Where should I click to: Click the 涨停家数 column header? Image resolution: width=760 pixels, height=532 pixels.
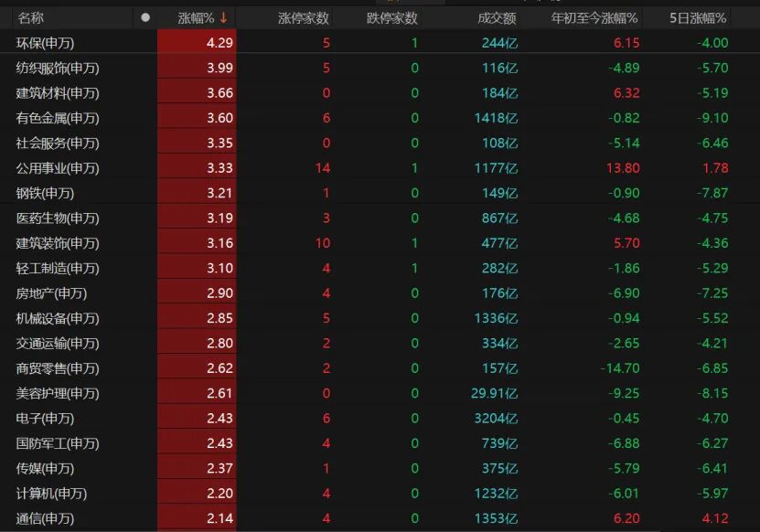[x=304, y=18]
